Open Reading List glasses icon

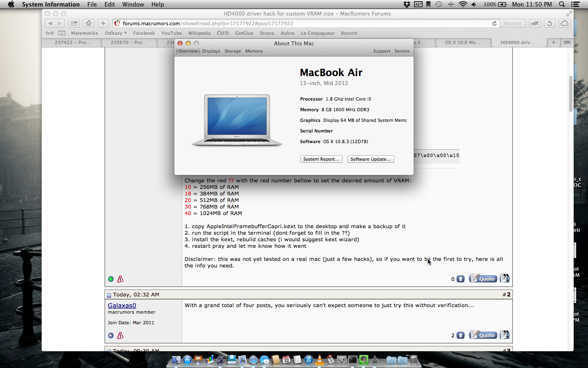(x=49, y=33)
